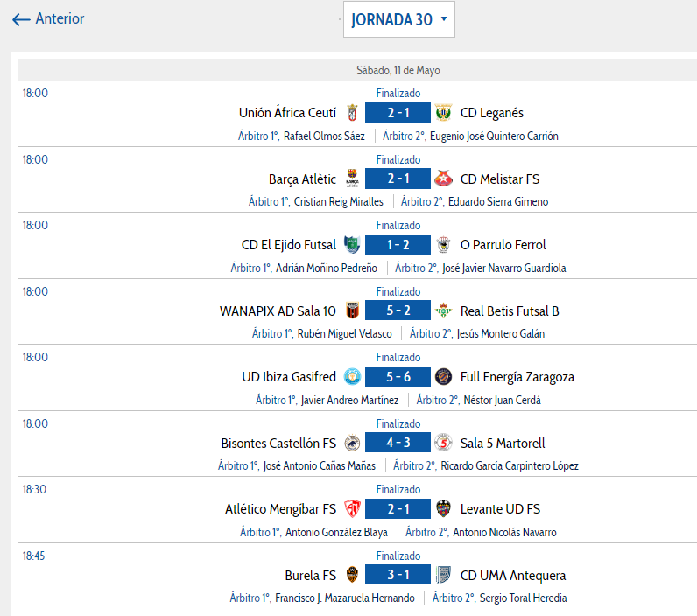This screenshot has height=616, width=697.
Task: Click the O Parrulo Ferrol team name
Action: pyautogui.click(x=503, y=245)
